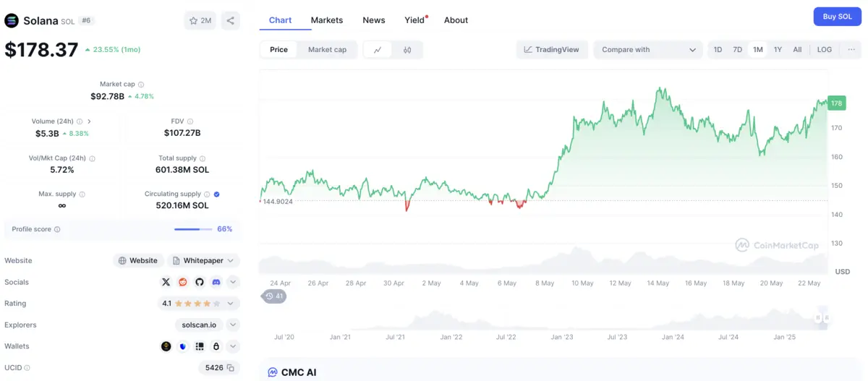Open the TradingView chart
Image resolution: width=868 pixels, height=381 pixels.
tap(551, 50)
